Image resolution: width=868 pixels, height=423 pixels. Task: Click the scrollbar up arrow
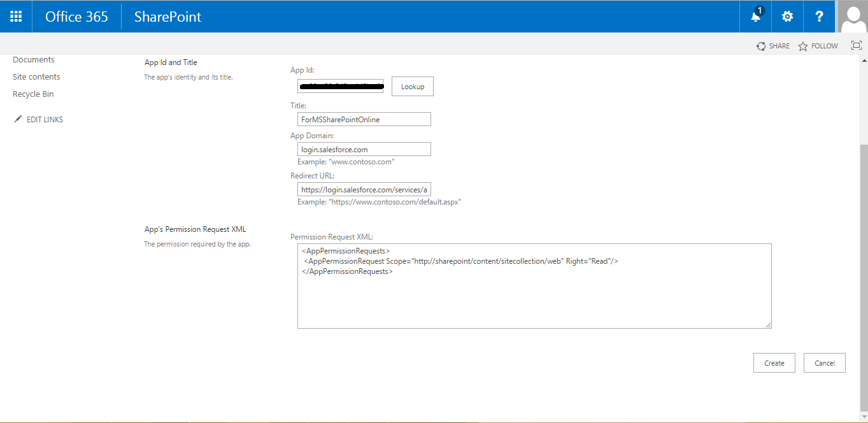(x=864, y=61)
